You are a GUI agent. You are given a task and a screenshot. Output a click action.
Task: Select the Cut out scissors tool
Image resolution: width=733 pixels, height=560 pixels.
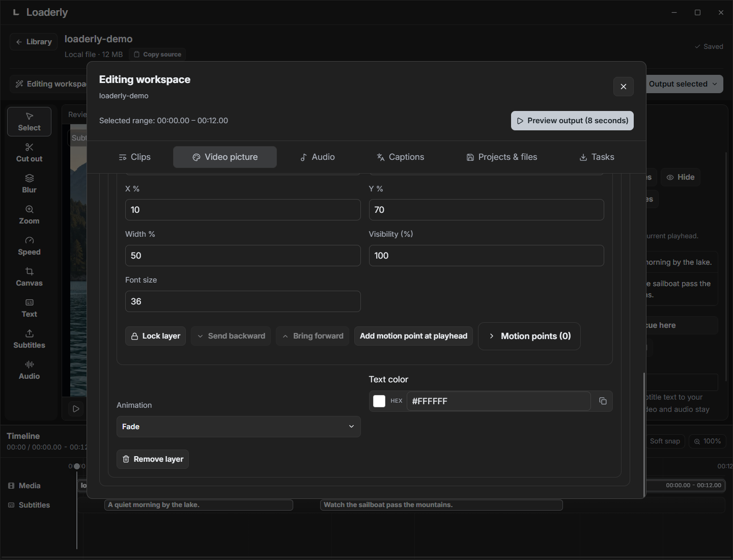pos(29,153)
